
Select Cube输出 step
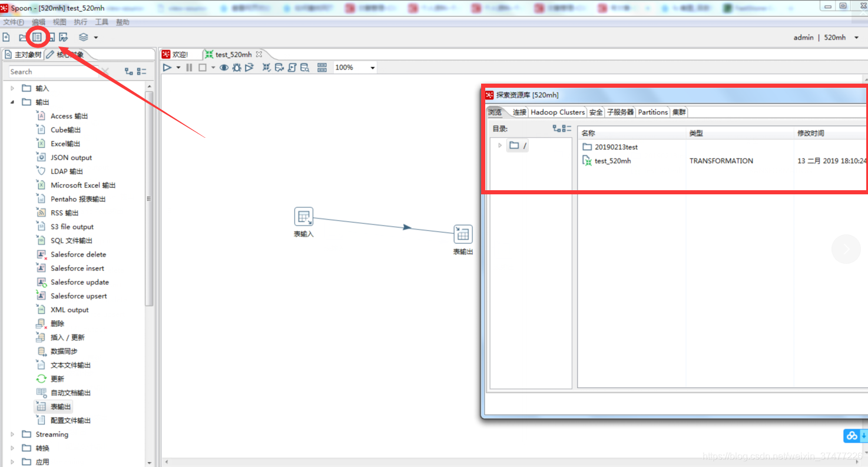[x=58, y=130]
